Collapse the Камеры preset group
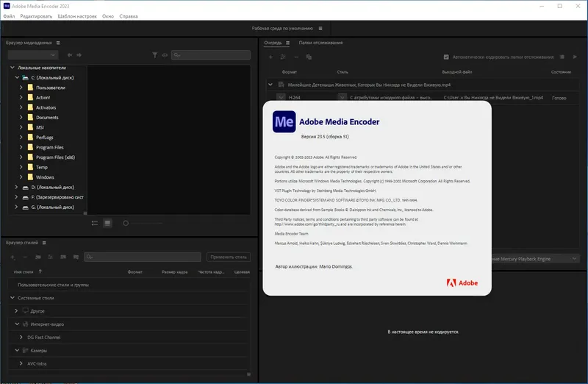 click(x=17, y=350)
